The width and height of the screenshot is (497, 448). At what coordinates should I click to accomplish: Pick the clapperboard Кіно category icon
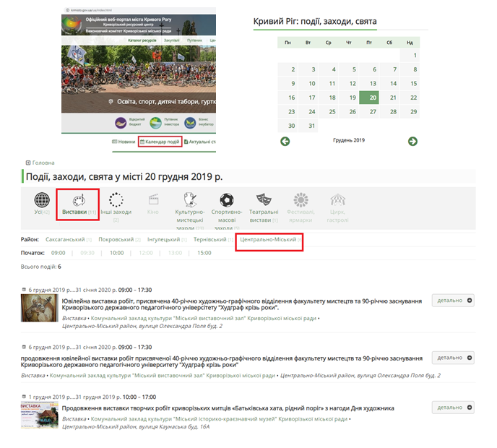(x=153, y=199)
